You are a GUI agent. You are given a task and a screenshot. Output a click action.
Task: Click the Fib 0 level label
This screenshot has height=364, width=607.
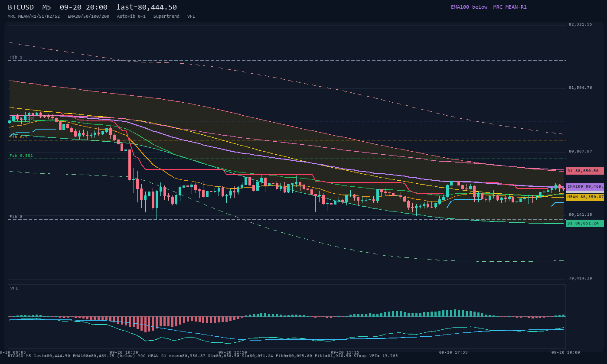(16, 217)
